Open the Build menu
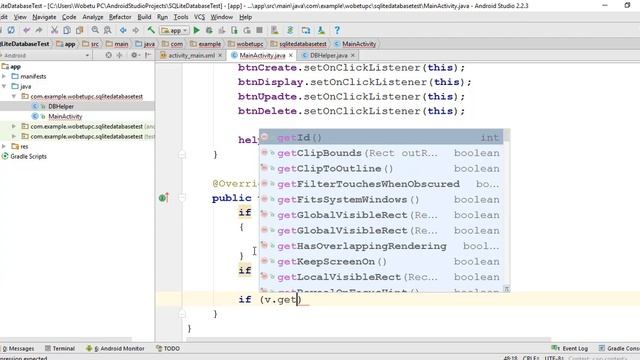Viewport: 640px width, 360px height. click(x=144, y=17)
